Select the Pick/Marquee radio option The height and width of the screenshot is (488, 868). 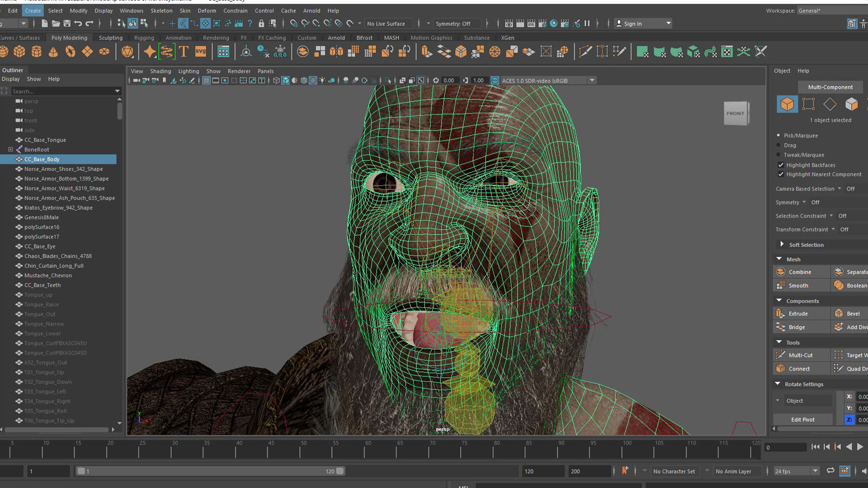pos(778,136)
